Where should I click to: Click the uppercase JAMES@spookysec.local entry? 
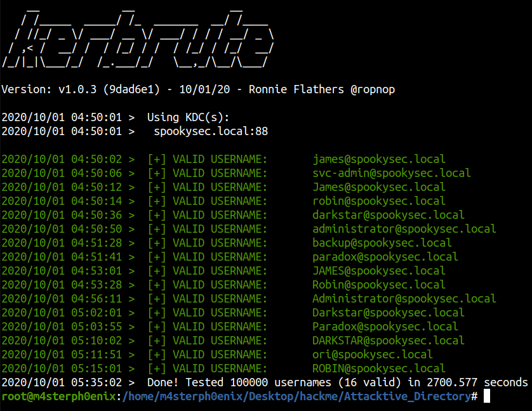pyautogui.click(x=378, y=271)
